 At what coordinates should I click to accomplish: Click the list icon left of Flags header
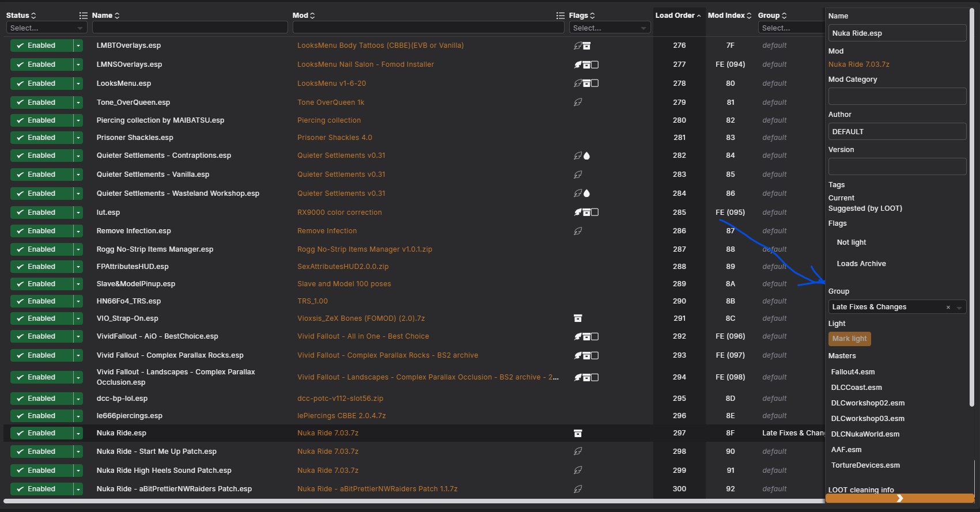(x=561, y=16)
